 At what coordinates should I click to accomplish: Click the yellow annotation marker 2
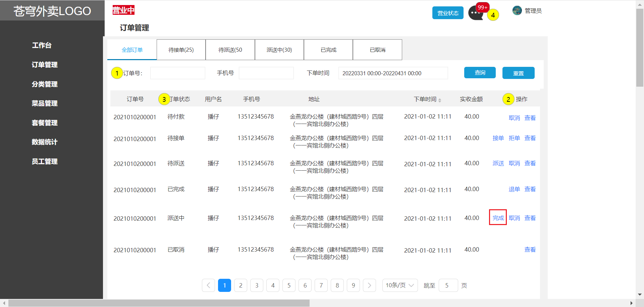tap(508, 99)
